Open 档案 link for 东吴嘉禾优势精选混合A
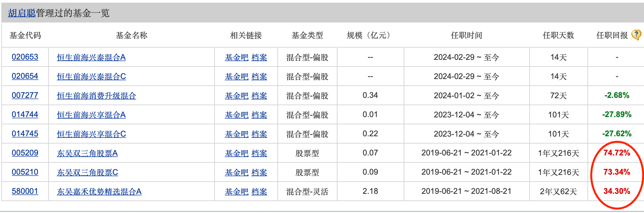This screenshot has width=644, height=213. tap(259, 192)
